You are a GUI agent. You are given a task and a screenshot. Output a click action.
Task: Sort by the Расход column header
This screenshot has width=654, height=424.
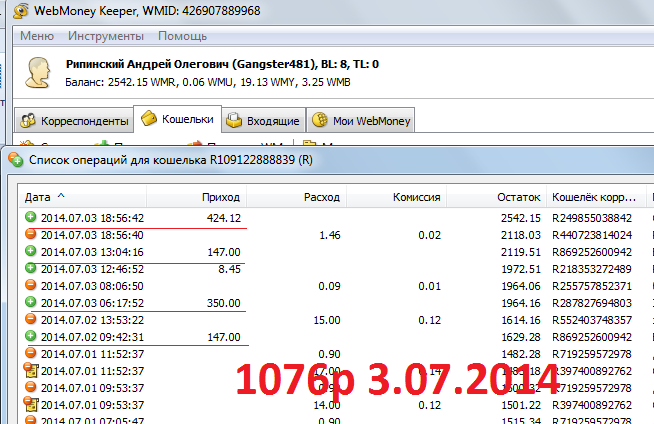coord(296,197)
